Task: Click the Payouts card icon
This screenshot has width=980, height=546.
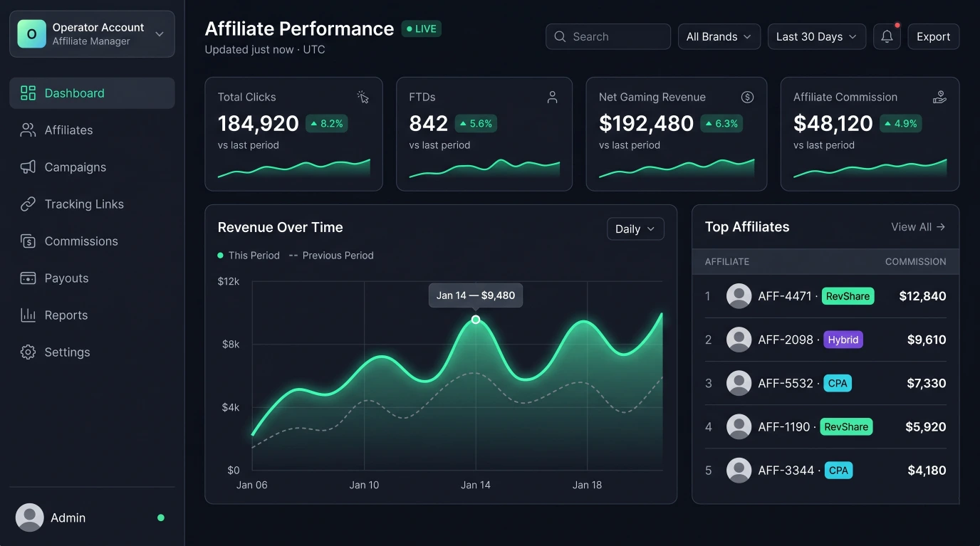Action: pos(28,278)
